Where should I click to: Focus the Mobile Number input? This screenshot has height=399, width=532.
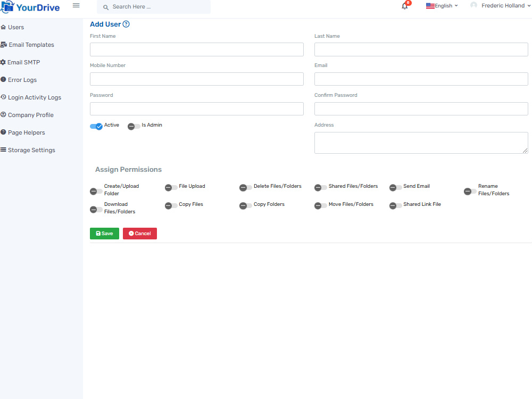point(197,79)
